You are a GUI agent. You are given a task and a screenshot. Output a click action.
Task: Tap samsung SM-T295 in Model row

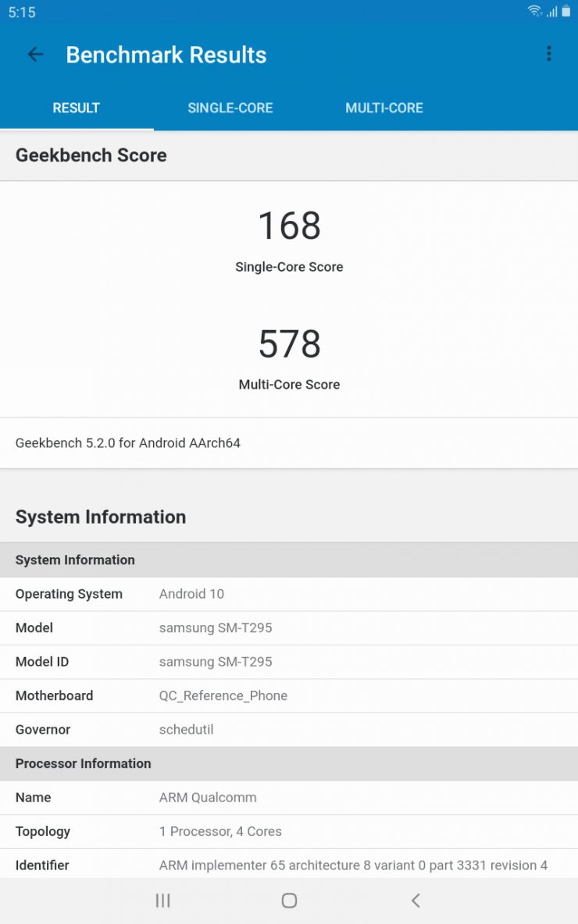coord(216,627)
